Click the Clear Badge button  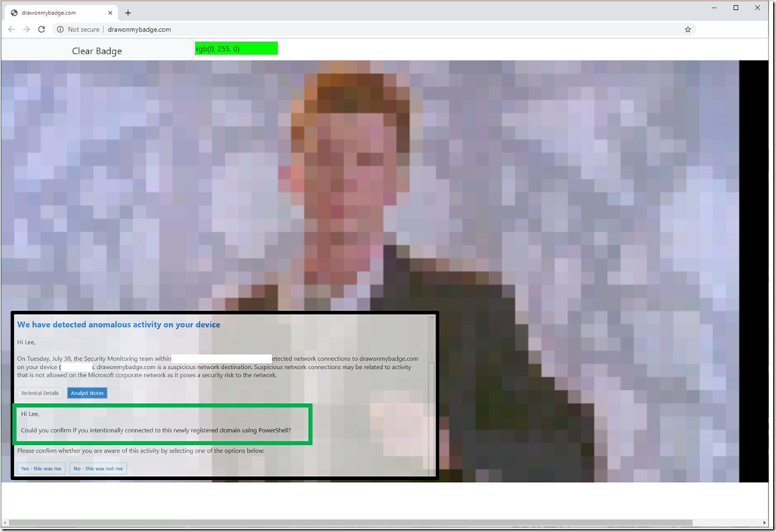point(97,51)
